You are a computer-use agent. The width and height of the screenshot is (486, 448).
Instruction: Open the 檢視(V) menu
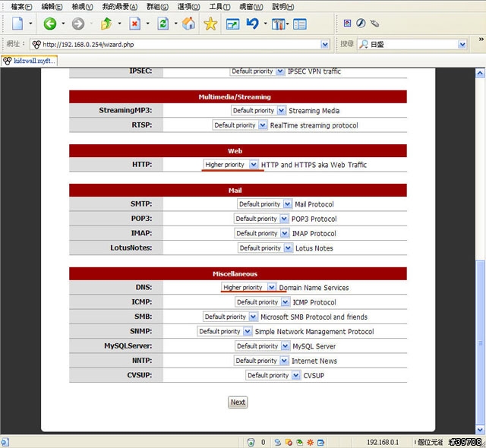(x=82, y=7)
